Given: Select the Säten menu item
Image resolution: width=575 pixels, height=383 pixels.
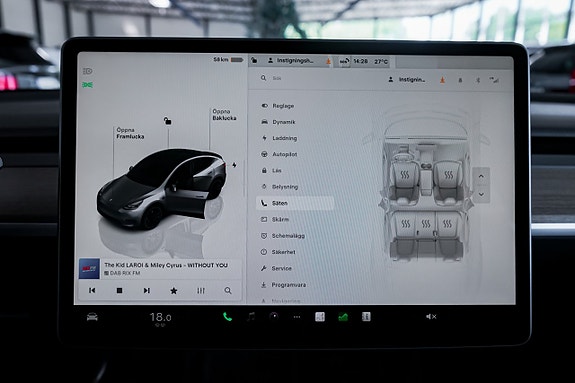Looking at the screenshot, I should coord(295,203).
